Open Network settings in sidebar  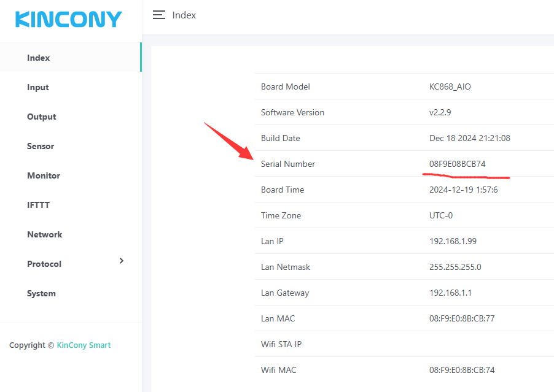click(45, 234)
